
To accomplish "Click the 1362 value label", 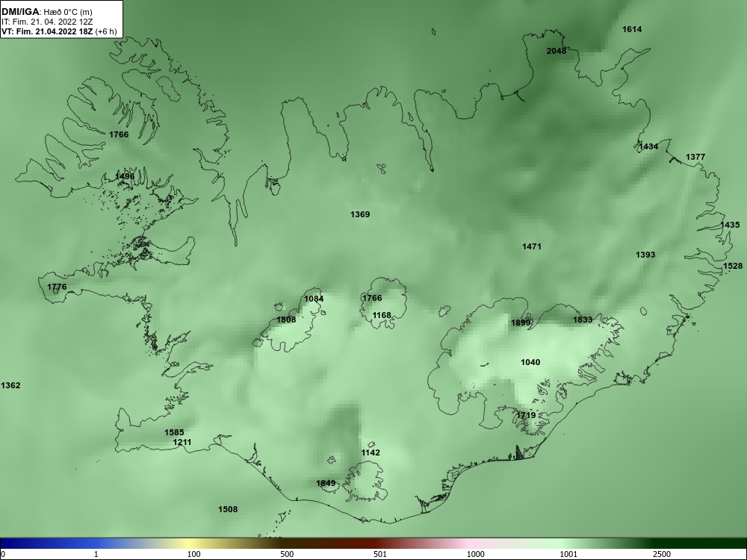I will tap(10, 386).
